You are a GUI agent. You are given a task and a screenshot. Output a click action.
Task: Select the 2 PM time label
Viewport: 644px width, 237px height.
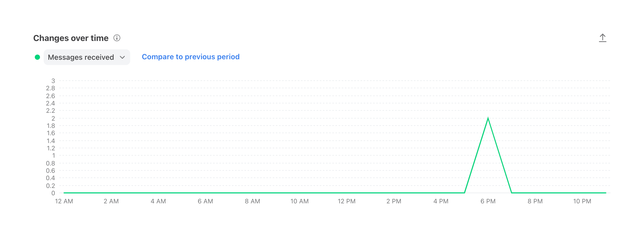[394, 201]
